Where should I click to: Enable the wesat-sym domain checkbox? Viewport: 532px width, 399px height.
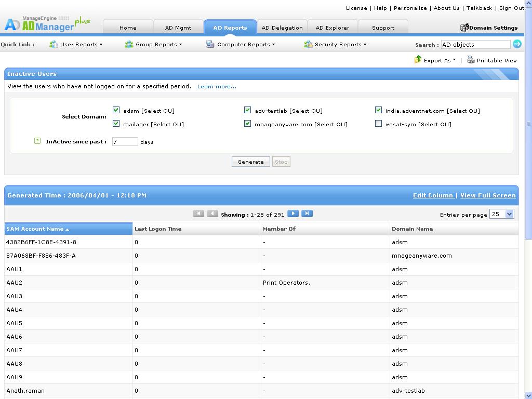tap(378, 124)
